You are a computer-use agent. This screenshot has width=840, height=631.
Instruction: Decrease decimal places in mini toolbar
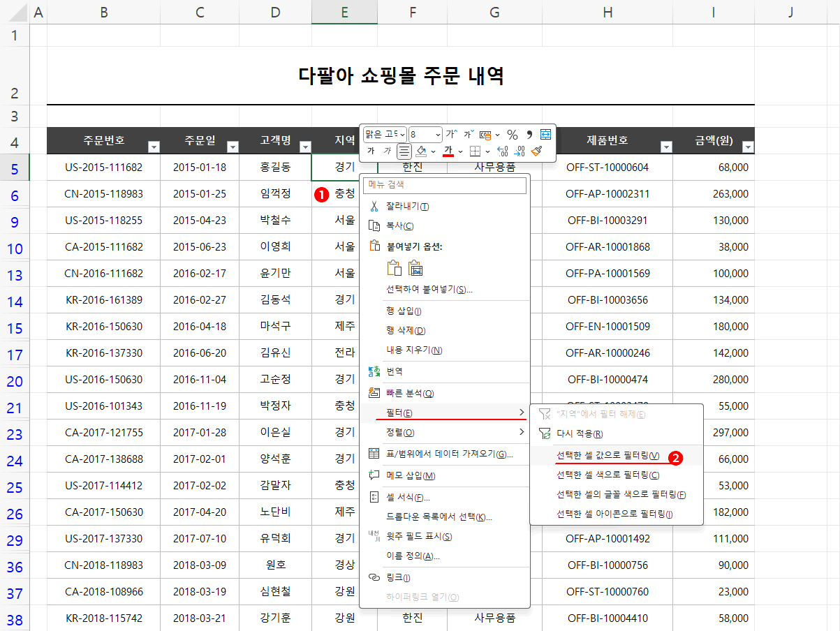(x=520, y=151)
